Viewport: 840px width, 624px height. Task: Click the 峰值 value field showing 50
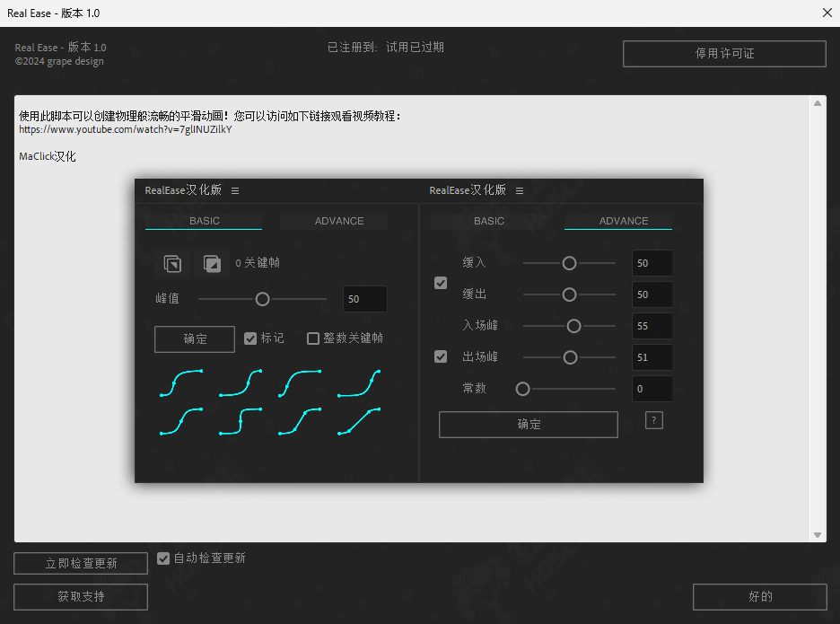tap(365, 299)
